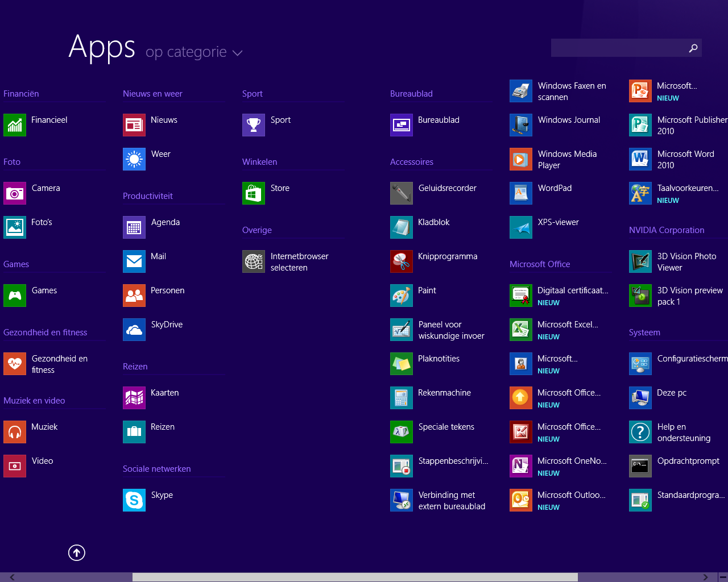Open the SkyDrive cloud icon

(134, 330)
